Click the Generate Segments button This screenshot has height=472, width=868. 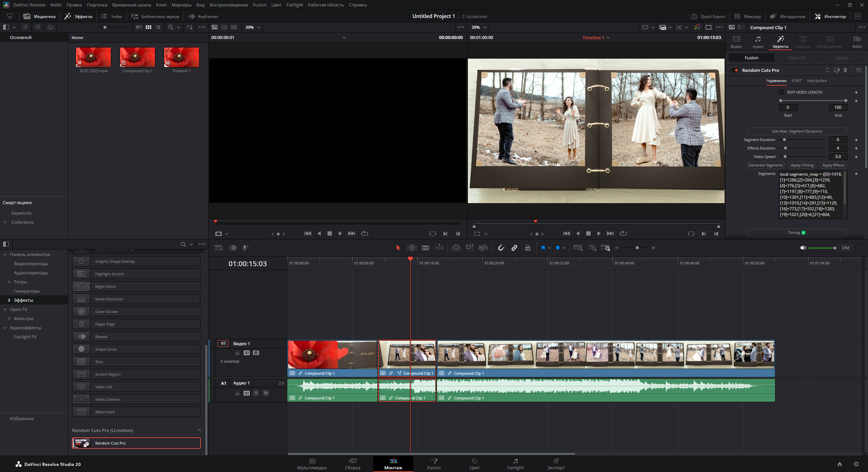point(765,165)
